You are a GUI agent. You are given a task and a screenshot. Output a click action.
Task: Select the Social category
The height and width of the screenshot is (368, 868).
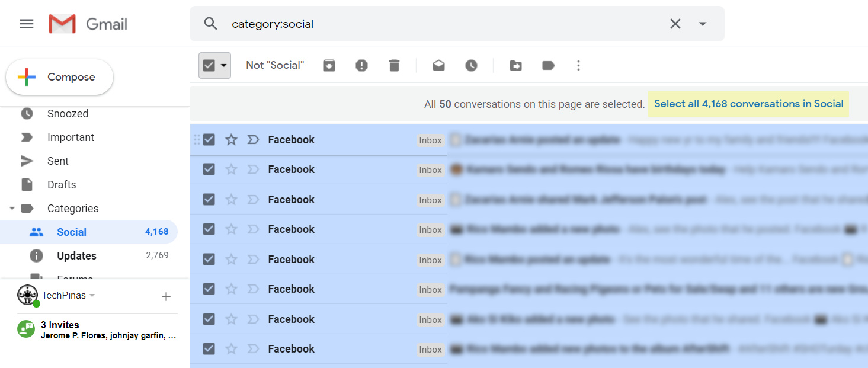coord(89,232)
